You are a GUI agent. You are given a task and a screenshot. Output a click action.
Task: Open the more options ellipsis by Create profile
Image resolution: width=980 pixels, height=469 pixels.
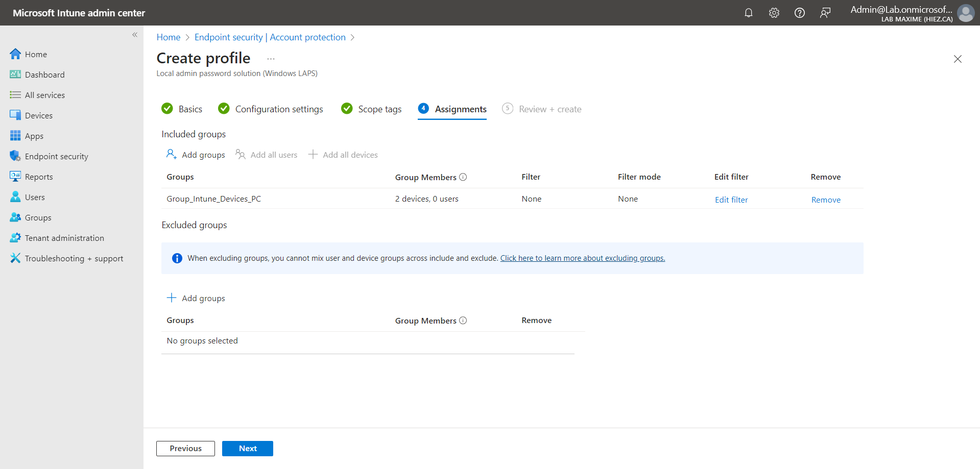(271, 59)
